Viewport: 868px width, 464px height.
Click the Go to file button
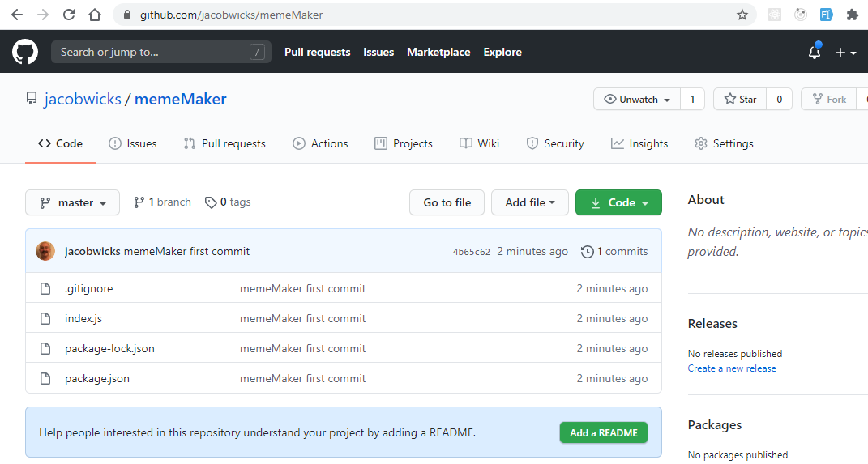[x=447, y=202]
